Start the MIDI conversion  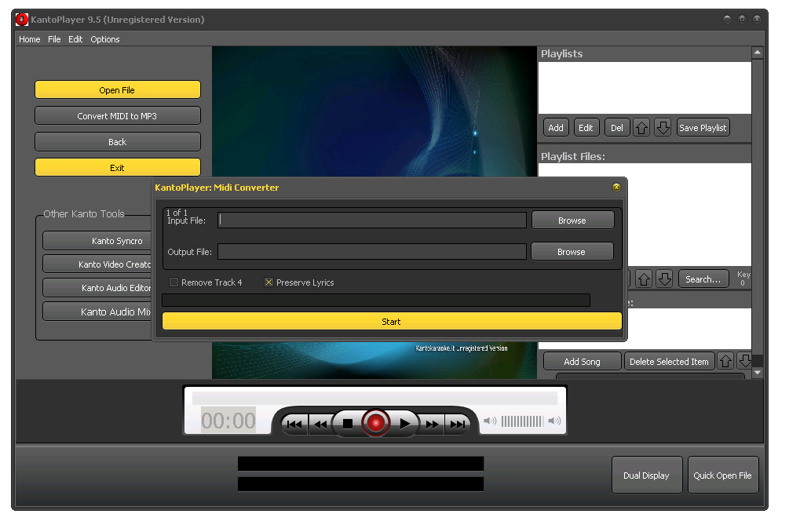(392, 321)
